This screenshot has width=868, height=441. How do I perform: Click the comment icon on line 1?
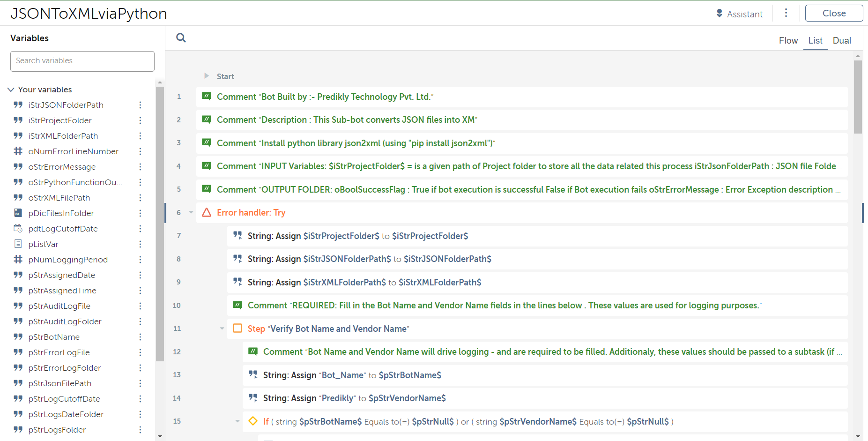click(207, 97)
